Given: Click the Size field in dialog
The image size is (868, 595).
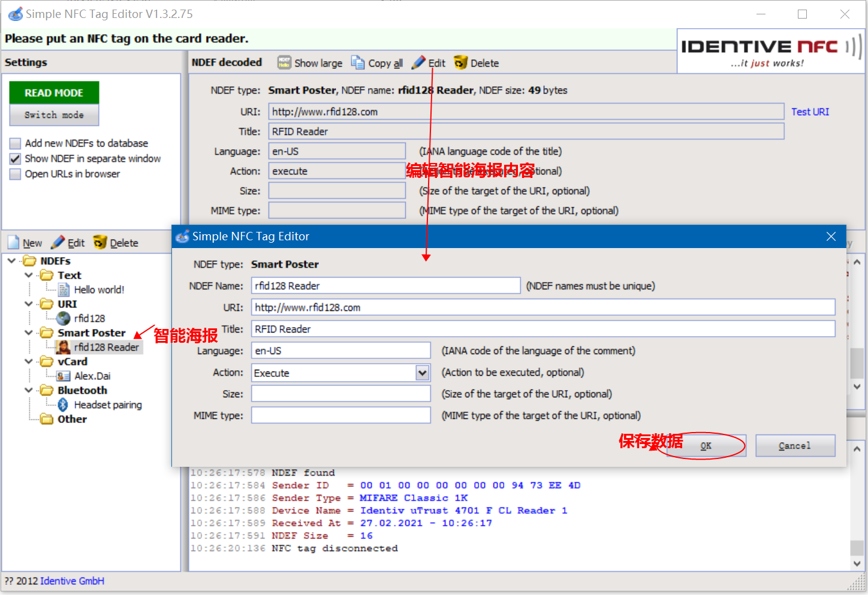Looking at the screenshot, I should [340, 394].
